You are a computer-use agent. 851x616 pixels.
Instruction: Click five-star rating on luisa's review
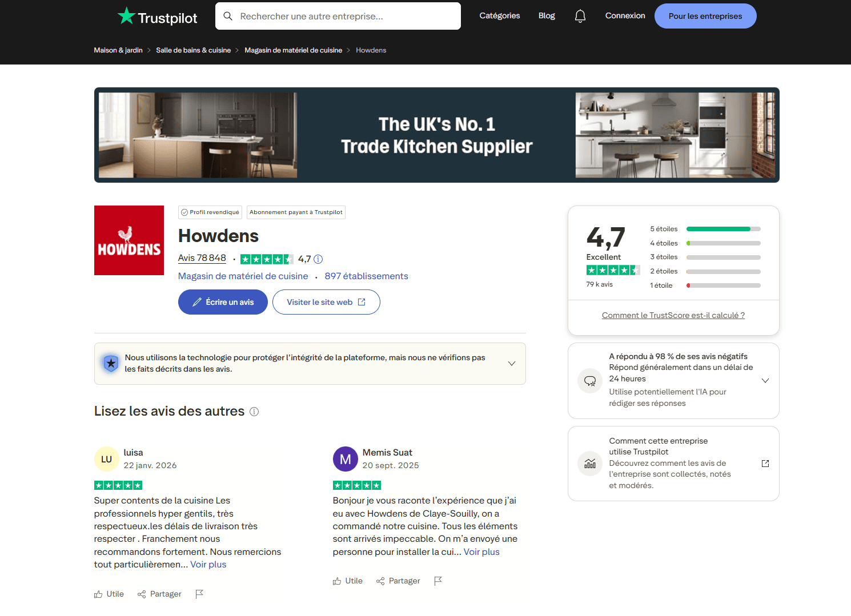click(118, 485)
